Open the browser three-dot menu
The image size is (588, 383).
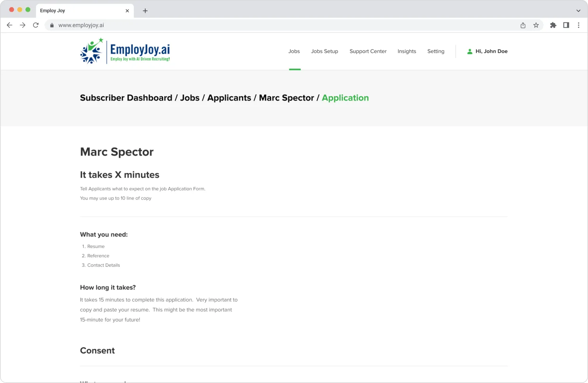(x=579, y=25)
